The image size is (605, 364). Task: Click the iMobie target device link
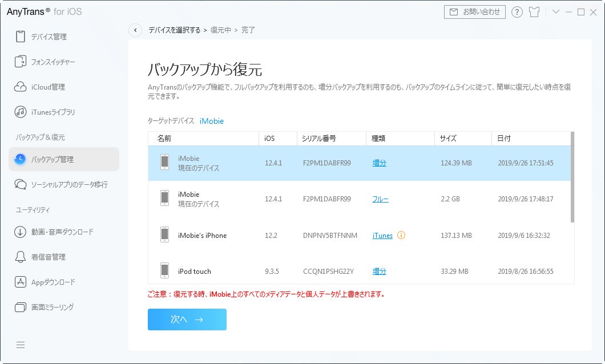211,121
